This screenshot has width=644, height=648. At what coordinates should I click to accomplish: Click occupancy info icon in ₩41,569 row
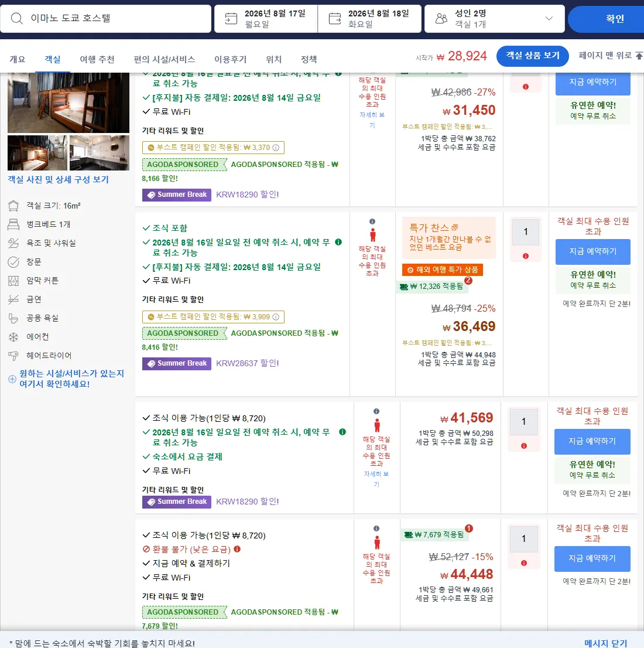(376, 411)
